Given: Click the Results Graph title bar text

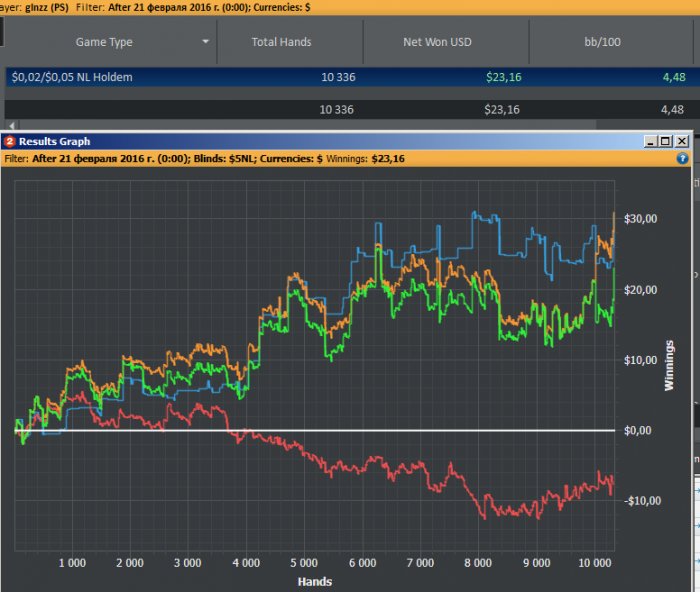Looking at the screenshot, I should click(54, 142).
